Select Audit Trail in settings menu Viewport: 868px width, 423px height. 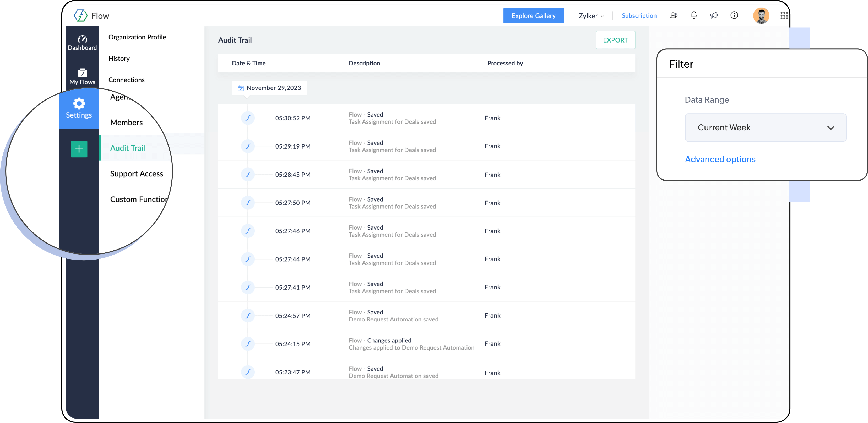coord(128,148)
